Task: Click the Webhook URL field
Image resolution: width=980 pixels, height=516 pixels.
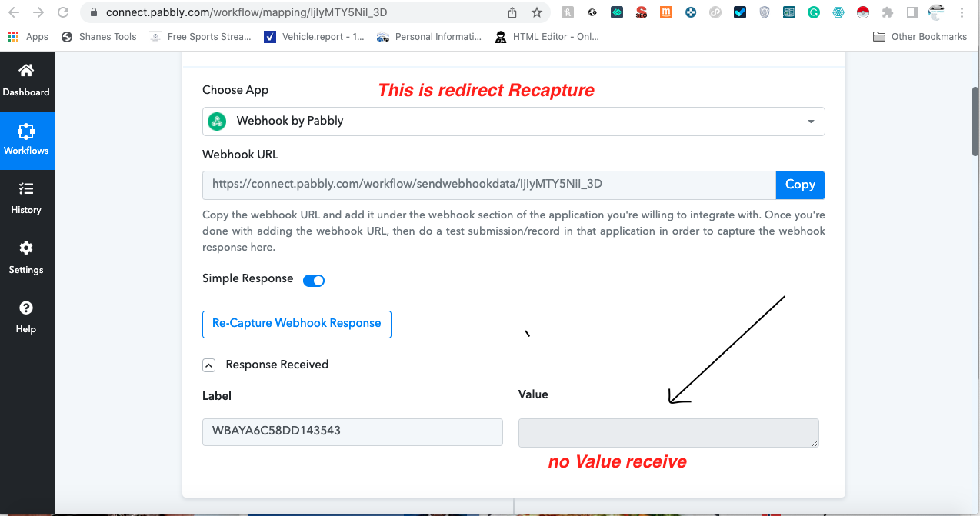Action: (x=489, y=185)
